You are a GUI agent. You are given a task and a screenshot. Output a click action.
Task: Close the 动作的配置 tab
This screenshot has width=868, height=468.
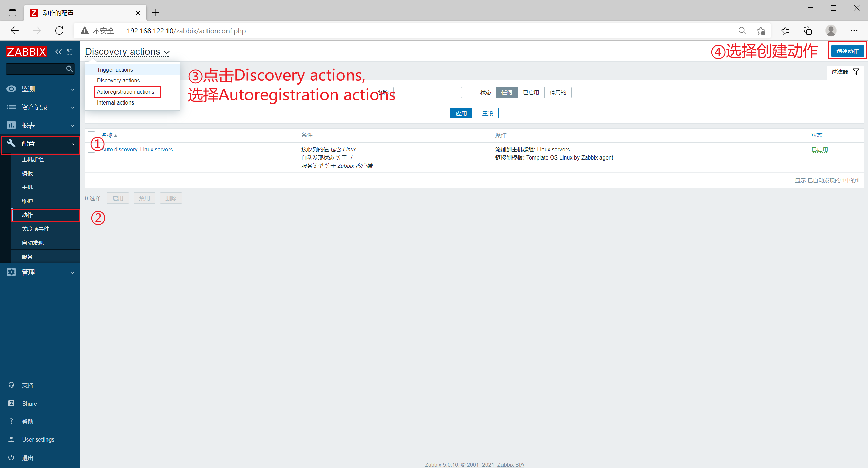(138, 13)
